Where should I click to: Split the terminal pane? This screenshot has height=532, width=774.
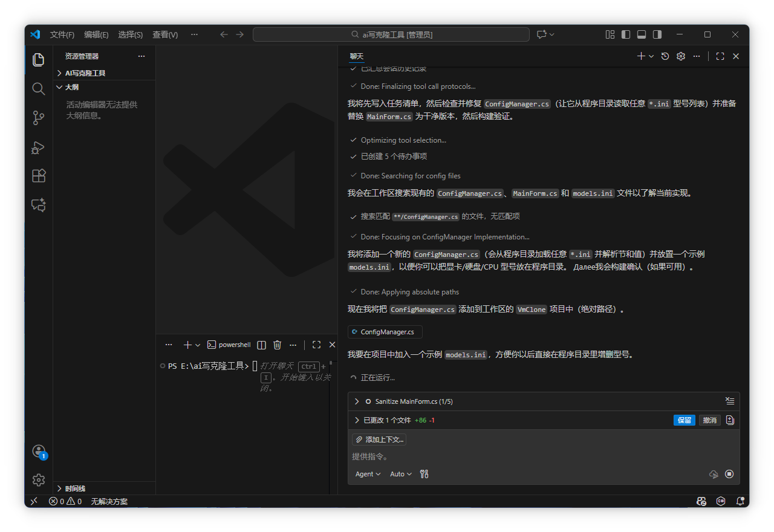[x=261, y=345]
